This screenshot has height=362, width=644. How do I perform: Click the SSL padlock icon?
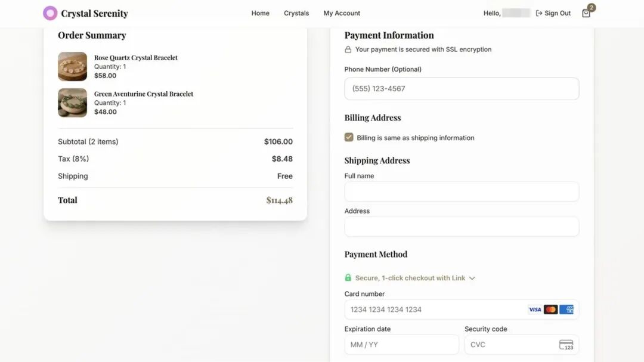(x=348, y=49)
